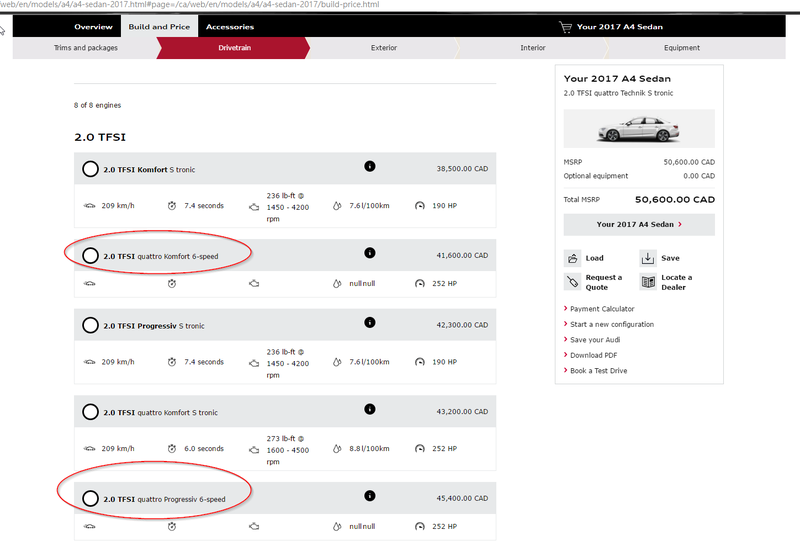Click the Locate a Dealer map icon
Viewport: 800px width, 546px height.
648,282
